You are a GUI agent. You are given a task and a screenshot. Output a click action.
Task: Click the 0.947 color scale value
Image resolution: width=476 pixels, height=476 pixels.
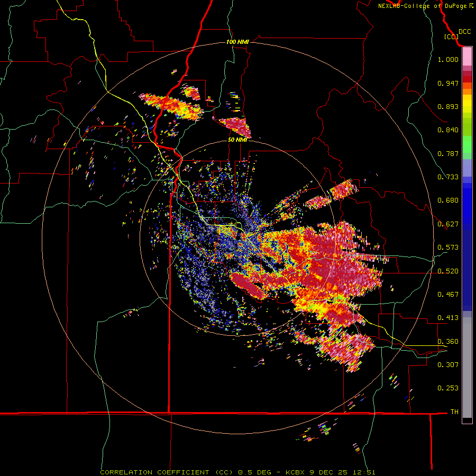[x=448, y=83]
